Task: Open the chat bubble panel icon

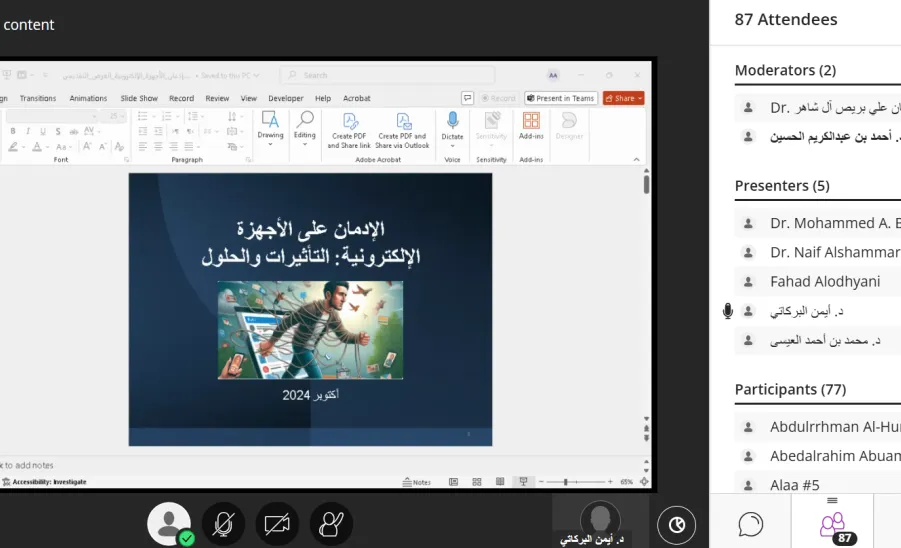Action: [x=750, y=524]
